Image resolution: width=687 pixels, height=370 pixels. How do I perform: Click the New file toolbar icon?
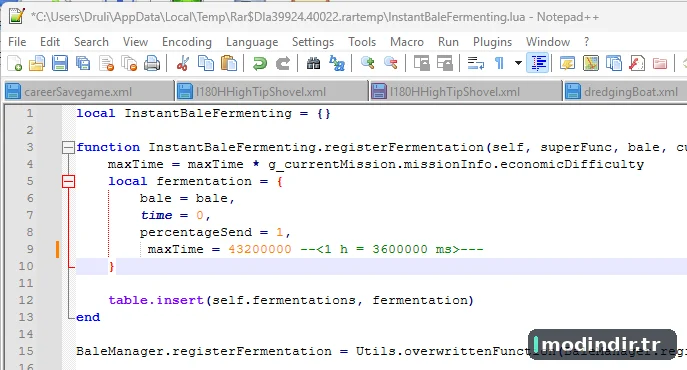[x=15, y=63]
